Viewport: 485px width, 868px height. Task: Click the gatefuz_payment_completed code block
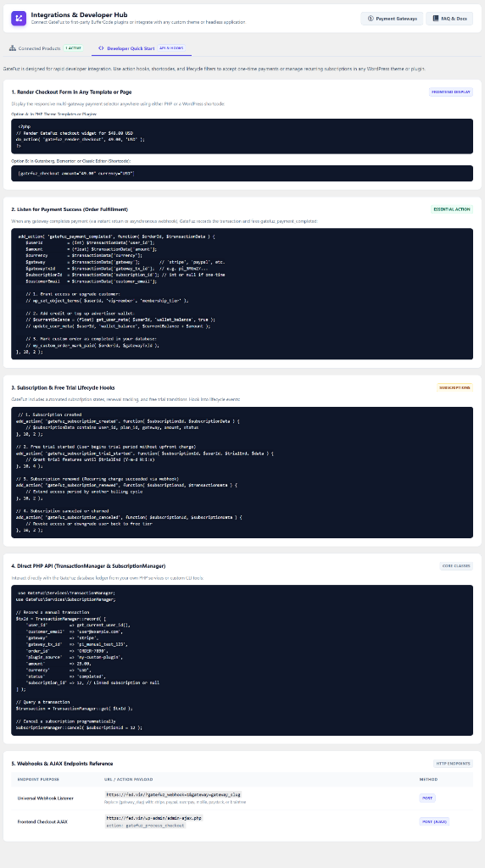coord(242,294)
